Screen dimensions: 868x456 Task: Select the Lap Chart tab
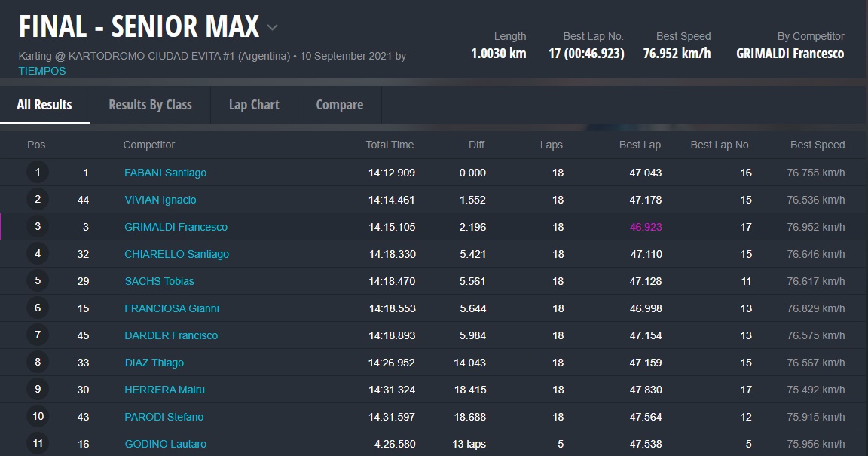click(x=254, y=105)
